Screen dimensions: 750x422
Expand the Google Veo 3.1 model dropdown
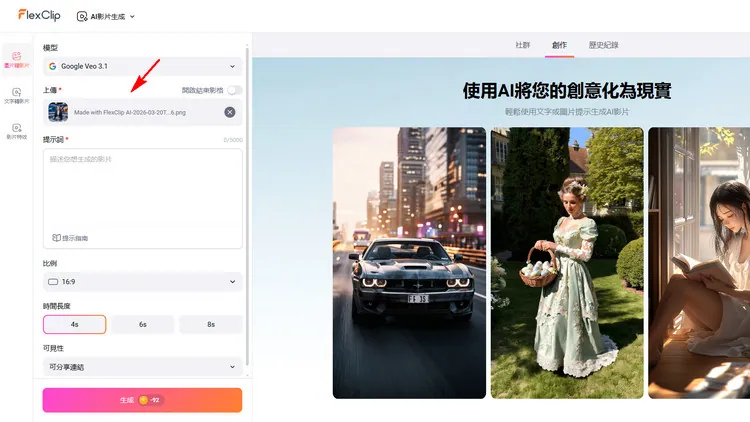[142, 66]
